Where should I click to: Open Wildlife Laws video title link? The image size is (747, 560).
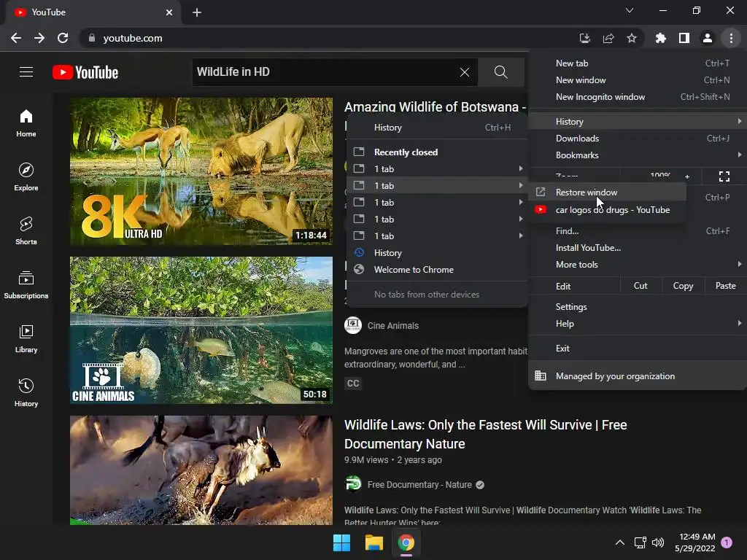pos(485,435)
